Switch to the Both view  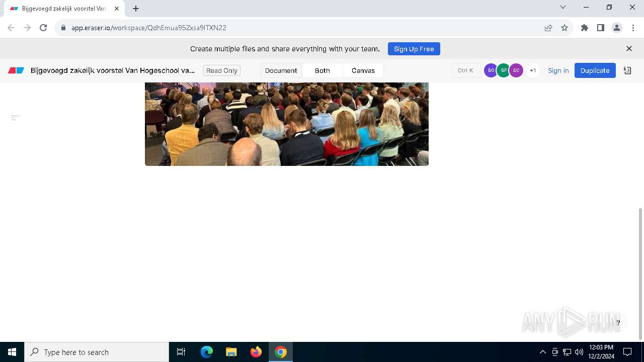point(323,70)
